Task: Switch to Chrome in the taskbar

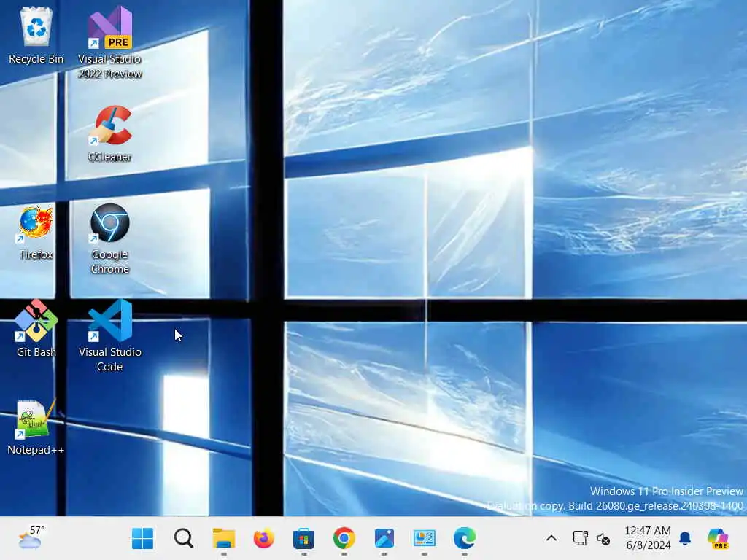Action: tap(344, 539)
